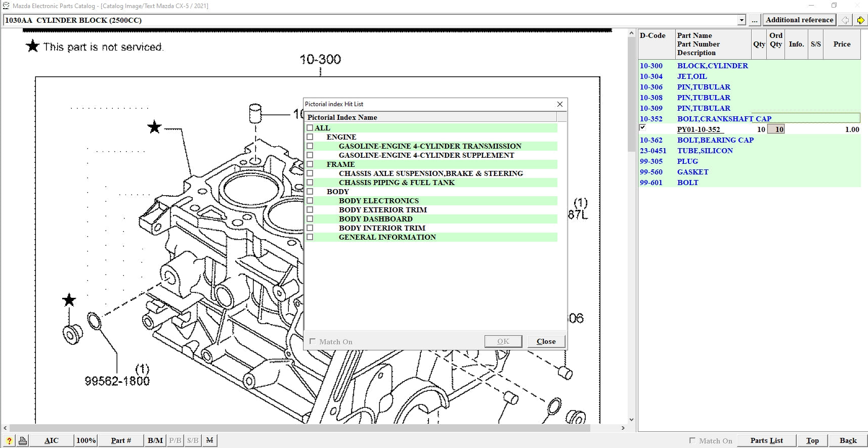868x448 pixels.
Task: Click the yellow question mark help icon
Action: [x=9, y=440]
